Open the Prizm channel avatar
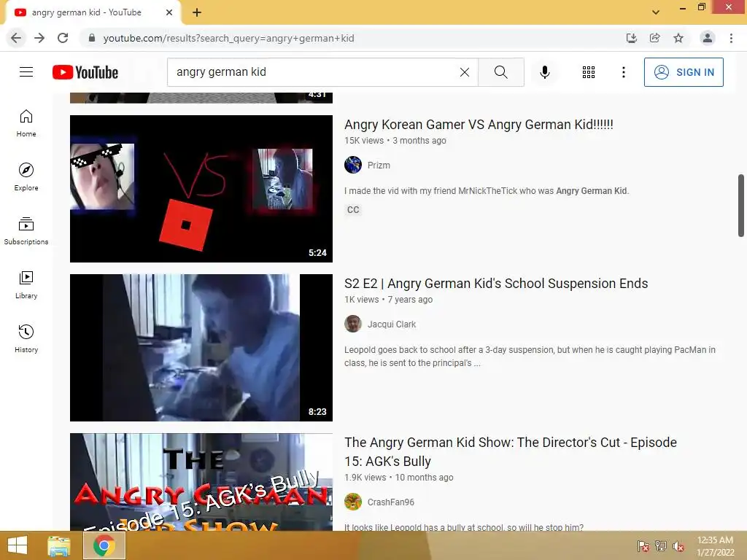 [353, 165]
